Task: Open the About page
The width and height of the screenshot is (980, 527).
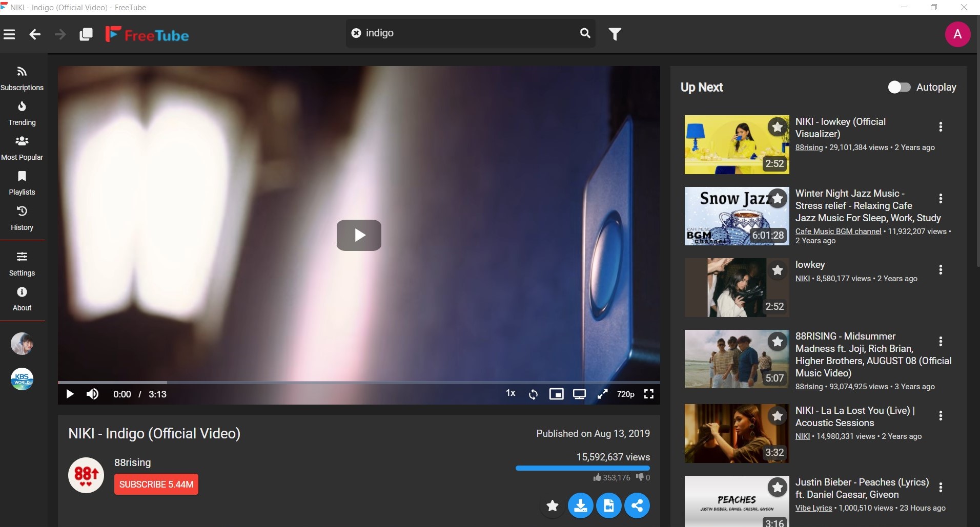Action: (22, 298)
